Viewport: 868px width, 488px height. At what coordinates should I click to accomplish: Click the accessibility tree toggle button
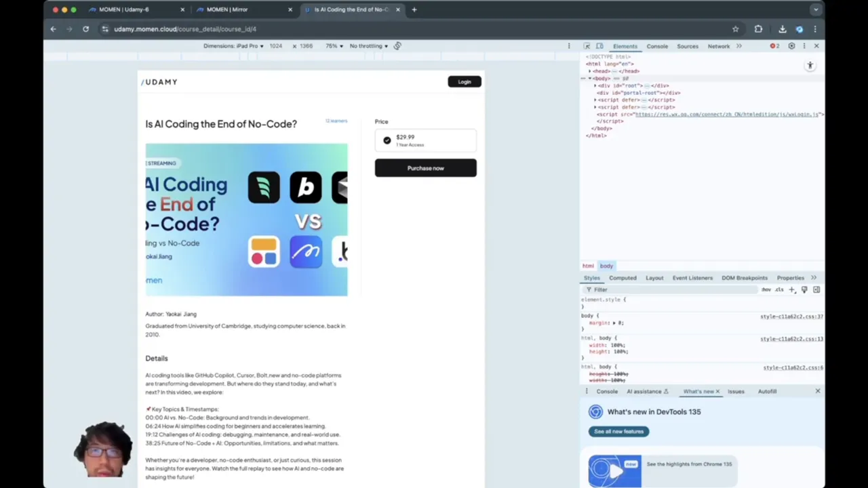[x=810, y=66]
